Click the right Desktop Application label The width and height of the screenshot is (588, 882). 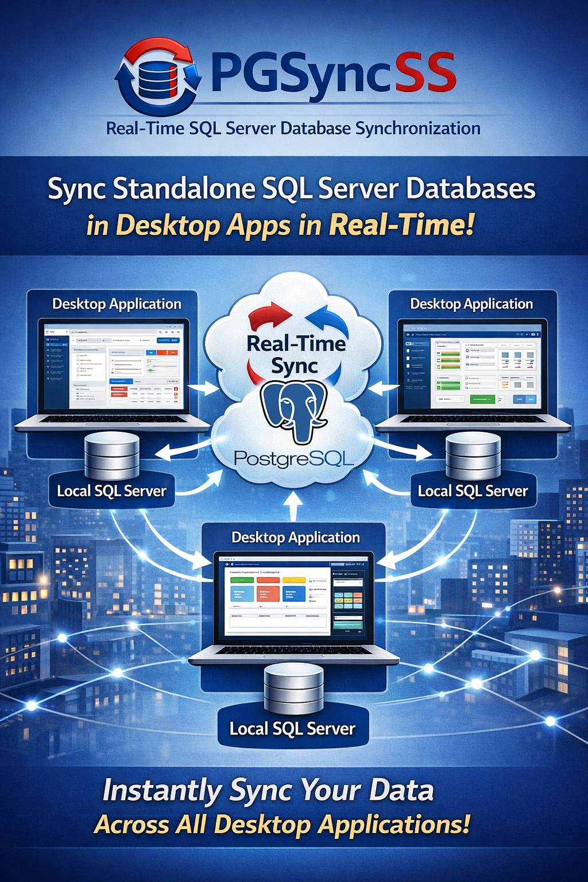pyautogui.click(x=471, y=304)
